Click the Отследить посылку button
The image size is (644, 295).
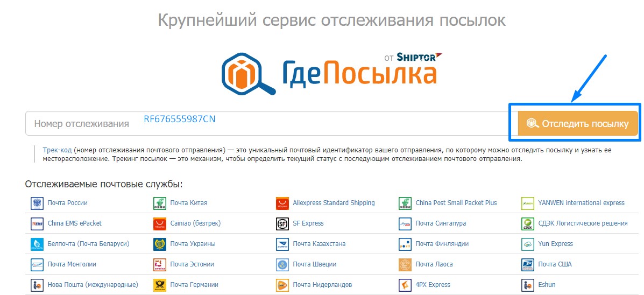point(578,123)
